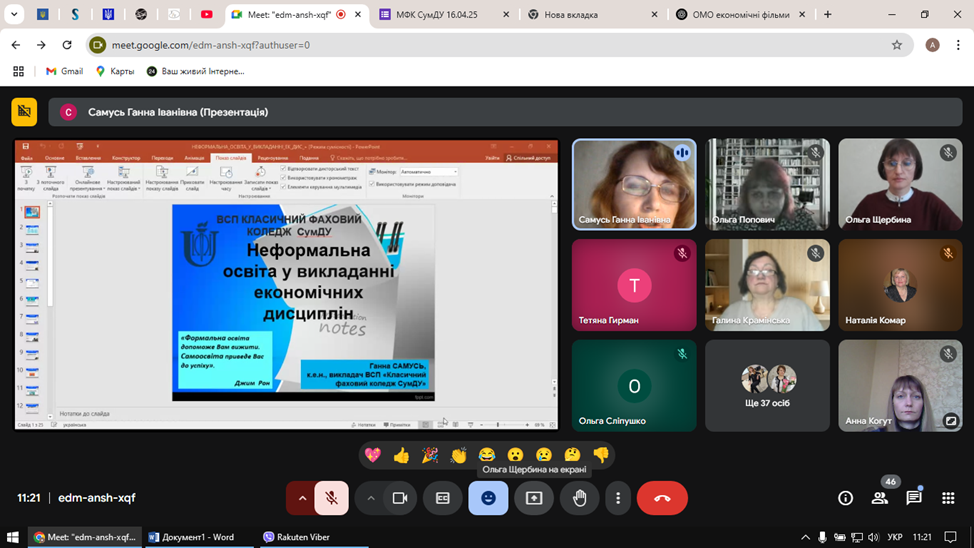Turn on closed captions
This screenshot has height=548, width=974.
[x=443, y=498]
